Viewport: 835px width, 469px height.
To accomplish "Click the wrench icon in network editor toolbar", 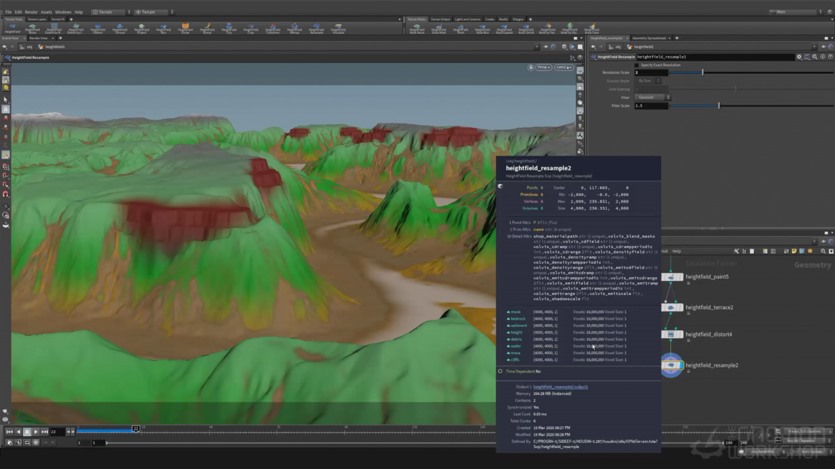I will (736, 251).
